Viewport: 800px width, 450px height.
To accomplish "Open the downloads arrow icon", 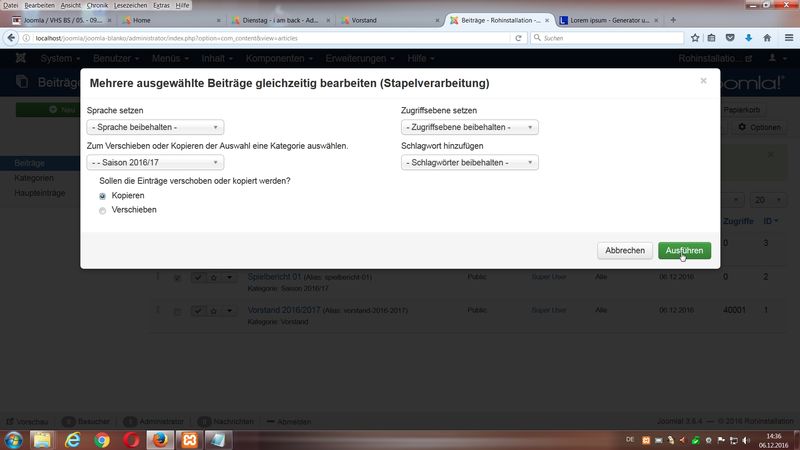I will pos(748,38).
